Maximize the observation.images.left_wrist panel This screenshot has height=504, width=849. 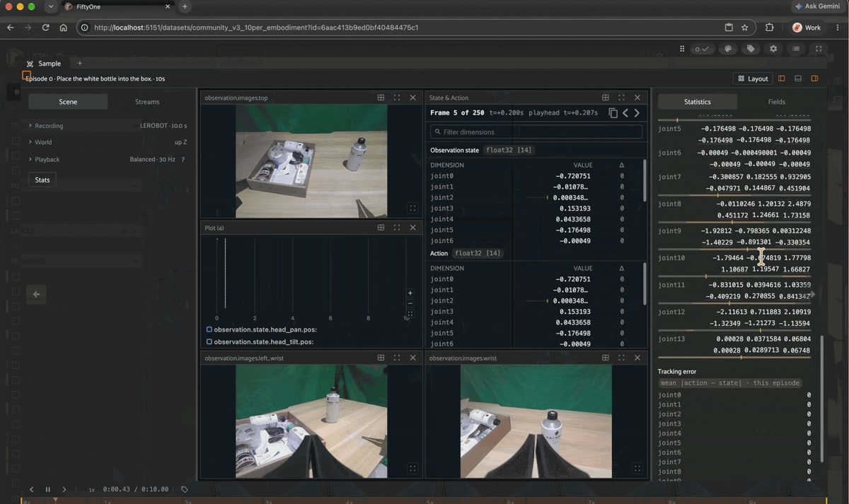point(397,358)
